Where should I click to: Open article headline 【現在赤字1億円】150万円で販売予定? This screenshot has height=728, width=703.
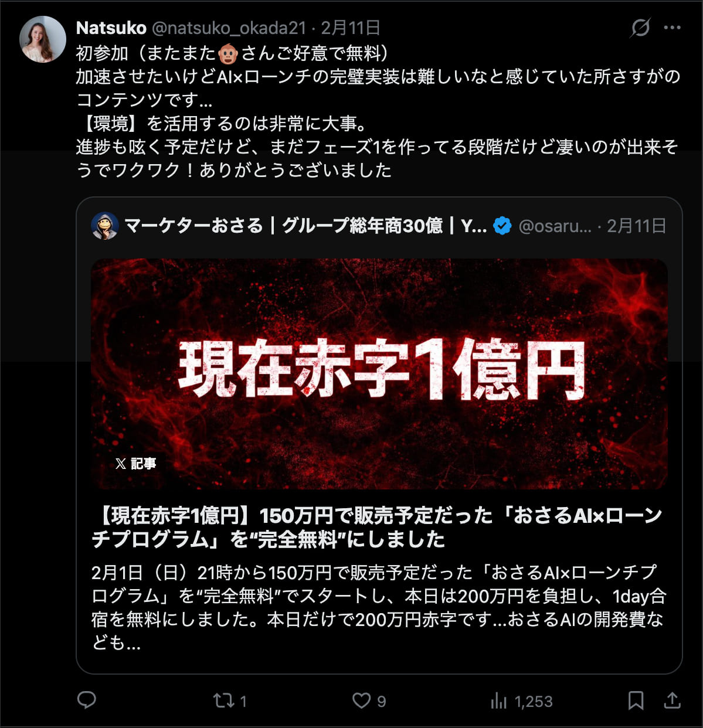[377, 527]
